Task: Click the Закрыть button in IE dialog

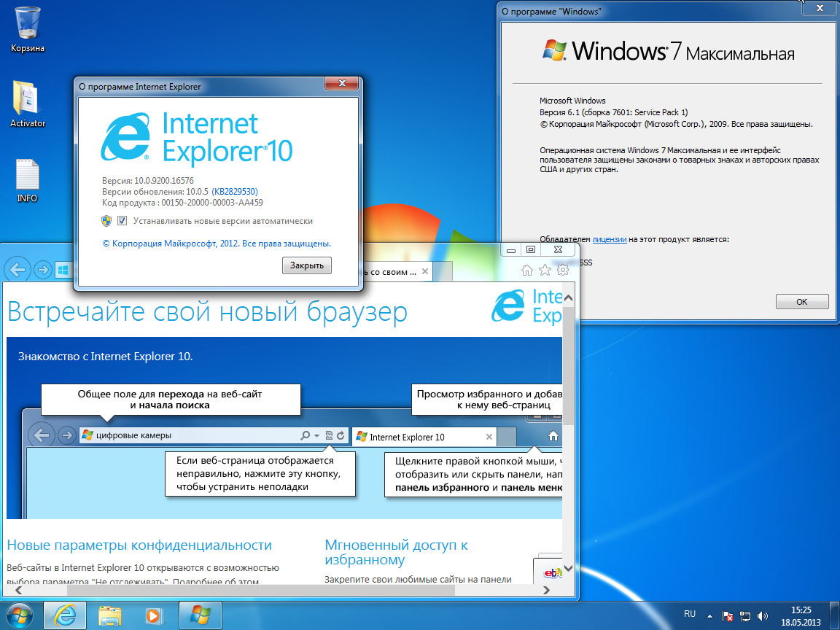Action: coord(307,265)
